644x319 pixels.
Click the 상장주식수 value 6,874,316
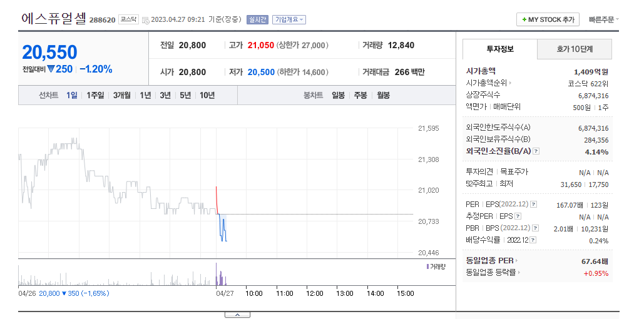pyautogui.click(x=593, y=96)
